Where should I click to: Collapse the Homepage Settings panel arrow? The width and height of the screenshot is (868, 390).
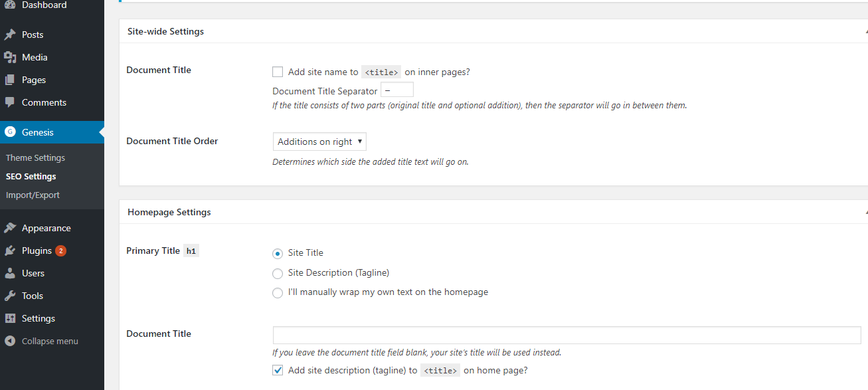(x=865, y=212)
